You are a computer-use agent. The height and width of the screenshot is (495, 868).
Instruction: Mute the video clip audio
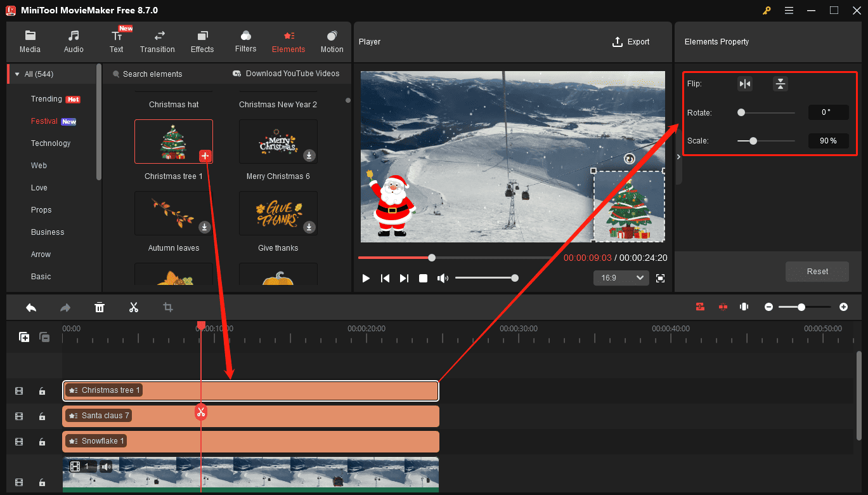[106, 467]
